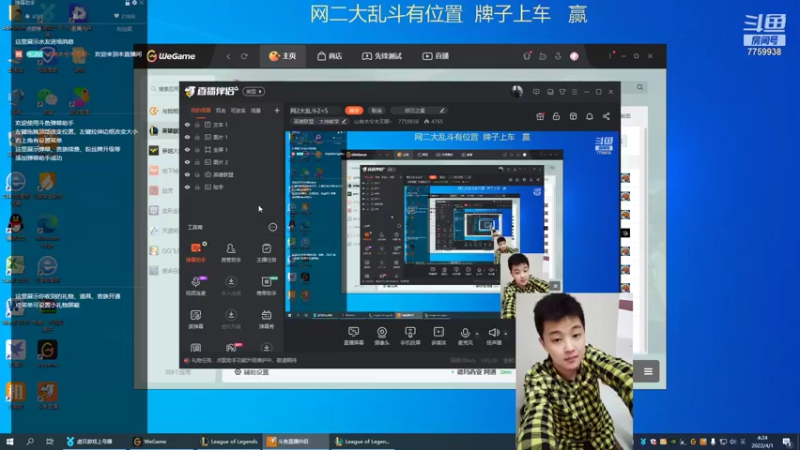Open notifications bell in streaming companion
Screen dimensions: 800x450
point(589,116)
